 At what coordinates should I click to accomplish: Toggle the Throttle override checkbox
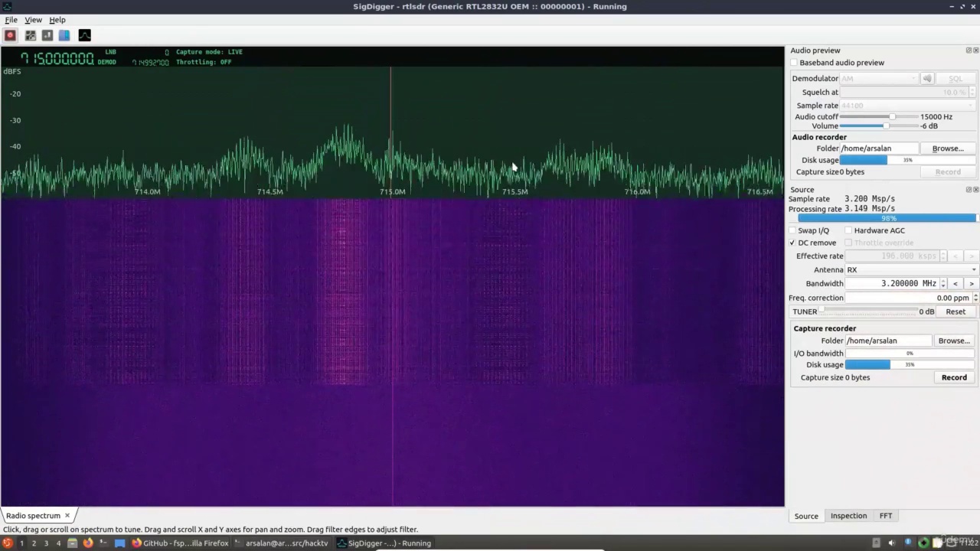point(848,243)
